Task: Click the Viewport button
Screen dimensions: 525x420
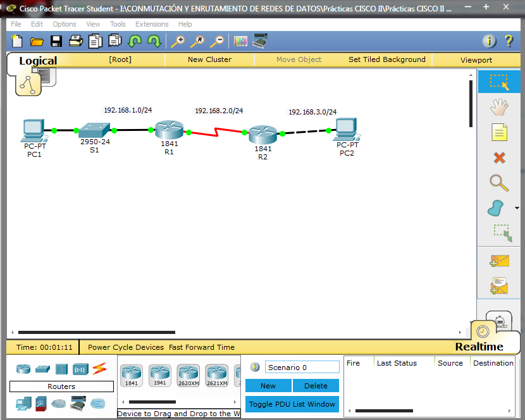Action: pyautogui.click(x=476, y=60)
